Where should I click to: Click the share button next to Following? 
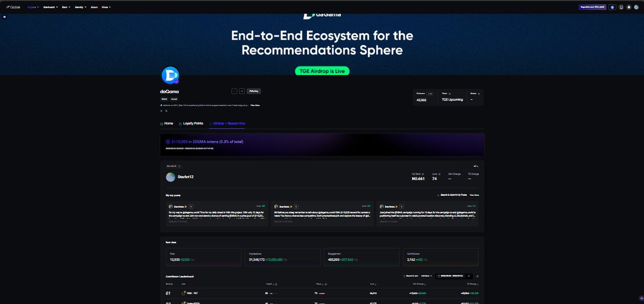242,91
